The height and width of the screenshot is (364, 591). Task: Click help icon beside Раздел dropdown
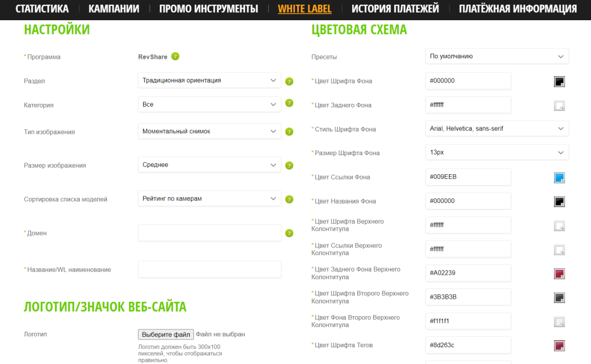pyautogui.click(x=289, y=81)
